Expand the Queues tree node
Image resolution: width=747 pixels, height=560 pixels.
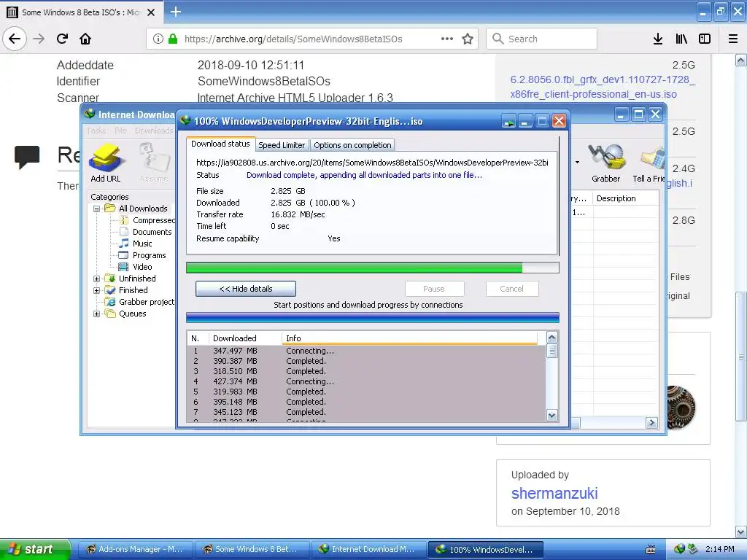[x=97, y=314]
